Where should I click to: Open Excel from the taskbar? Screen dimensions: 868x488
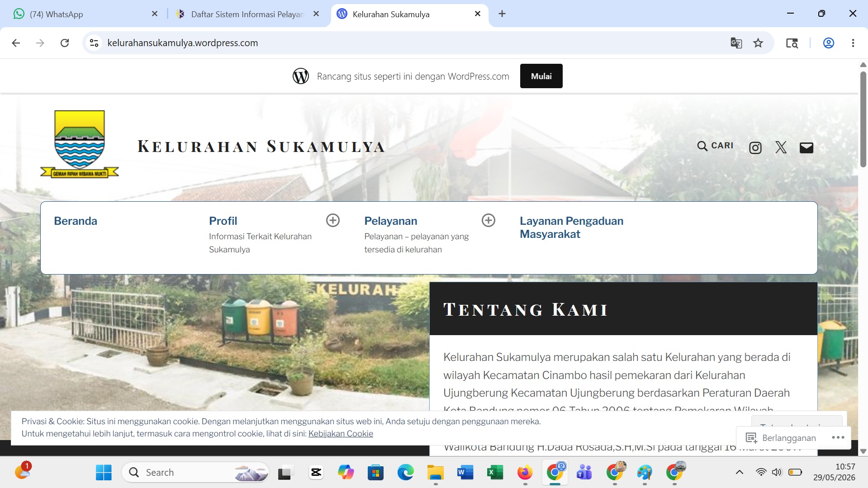(x=495, y=473)
